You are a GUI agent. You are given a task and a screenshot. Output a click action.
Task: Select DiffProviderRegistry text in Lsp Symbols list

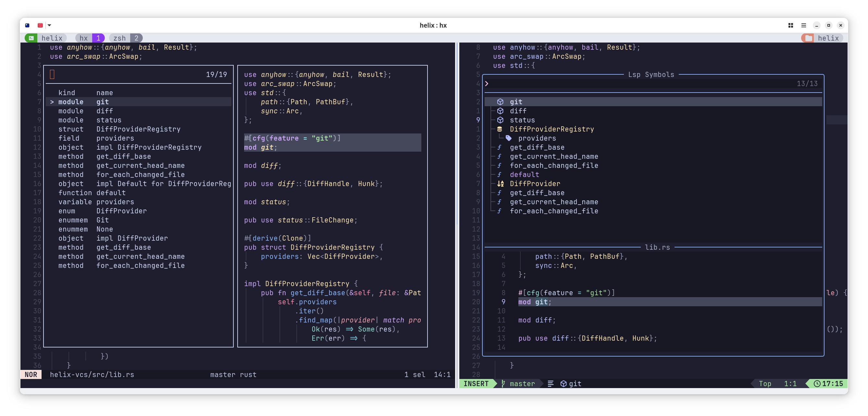(552, 129)
